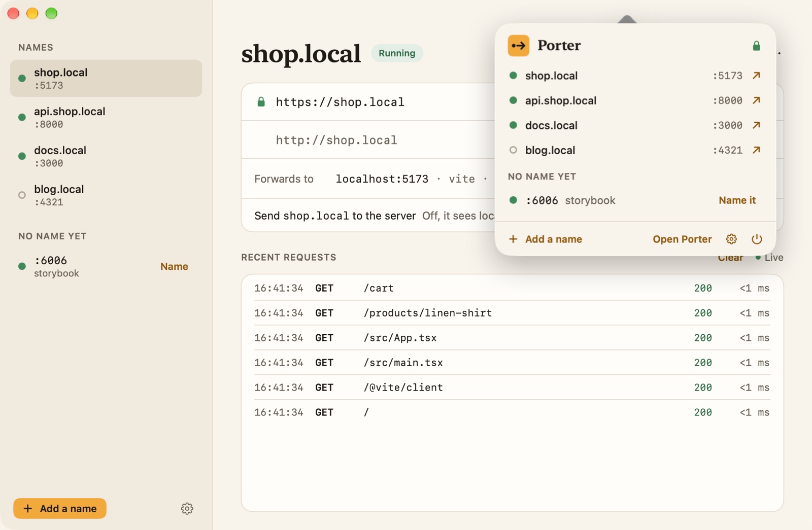This screenshot has height=530, width=812.
Task: Select the :6006 storybook sidebar entry
Action: coord(106,266)
